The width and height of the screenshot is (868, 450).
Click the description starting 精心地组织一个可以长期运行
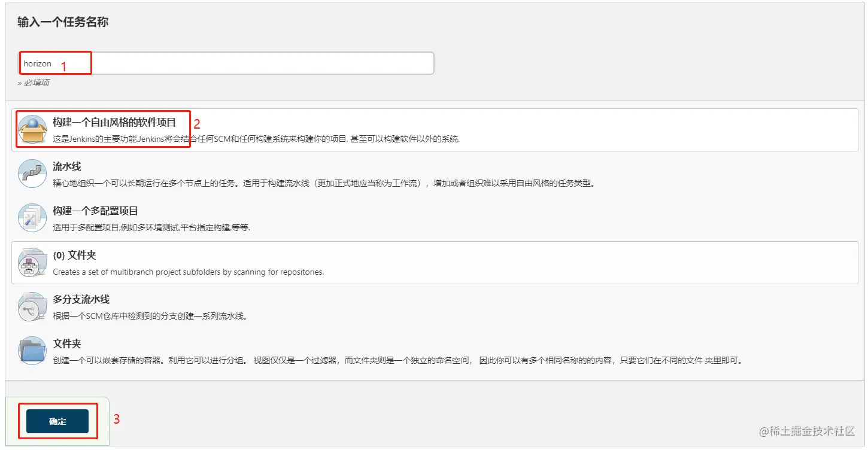pos(324,183)
